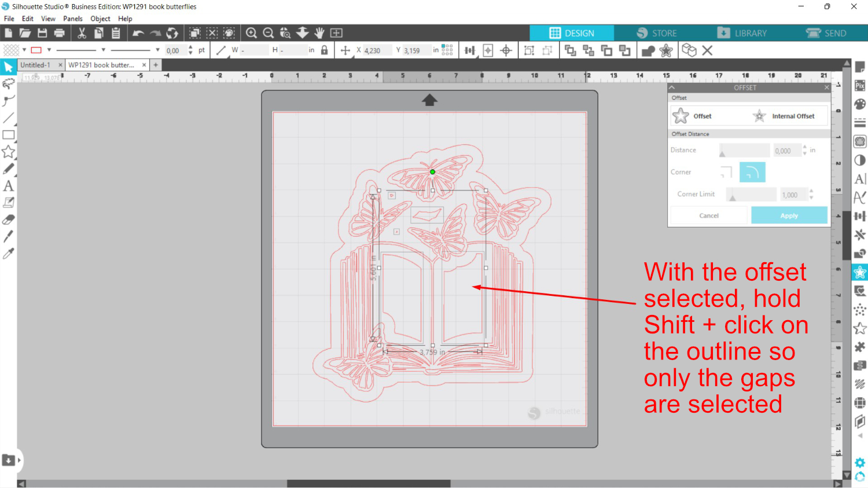The width and height of the screenshot is (868, 488).
Task: Click the Apply button
Action: [x=789, y=215]
